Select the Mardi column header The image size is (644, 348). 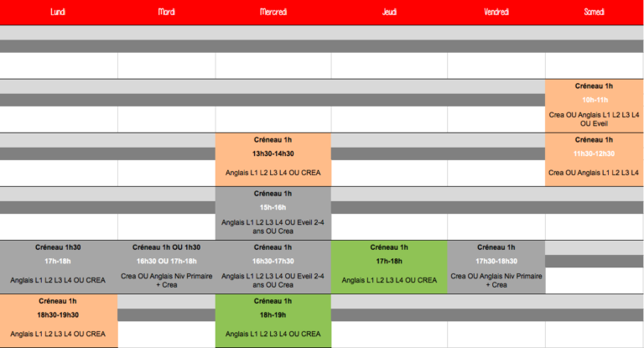point(167,12)
